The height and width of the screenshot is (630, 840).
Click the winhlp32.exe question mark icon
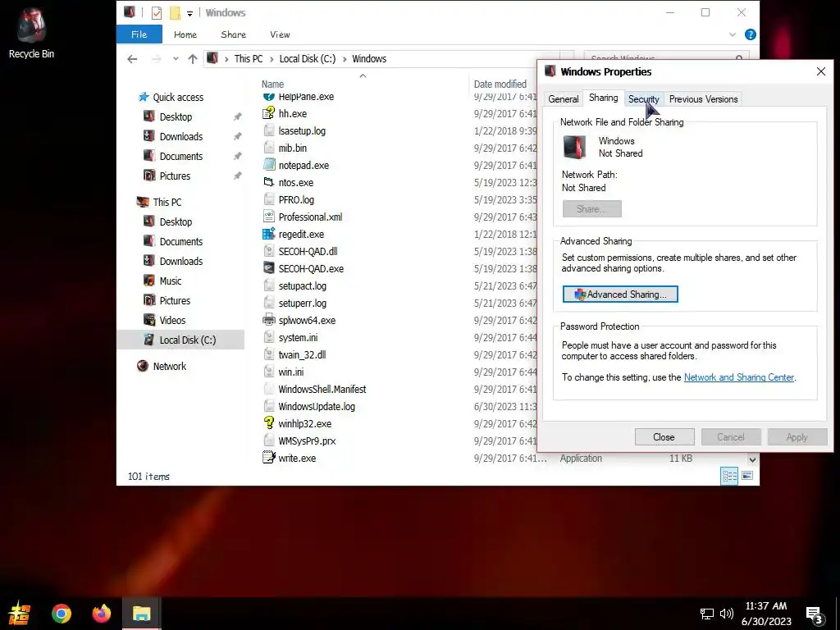coord(268,424)
